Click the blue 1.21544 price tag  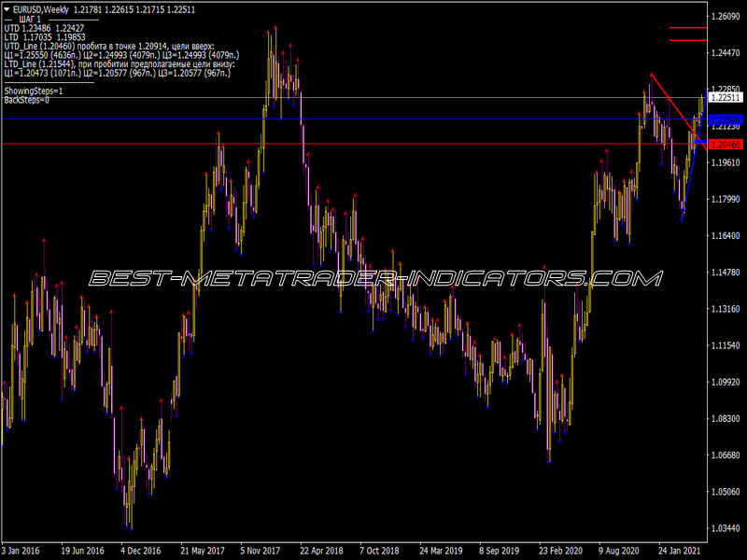726,119
